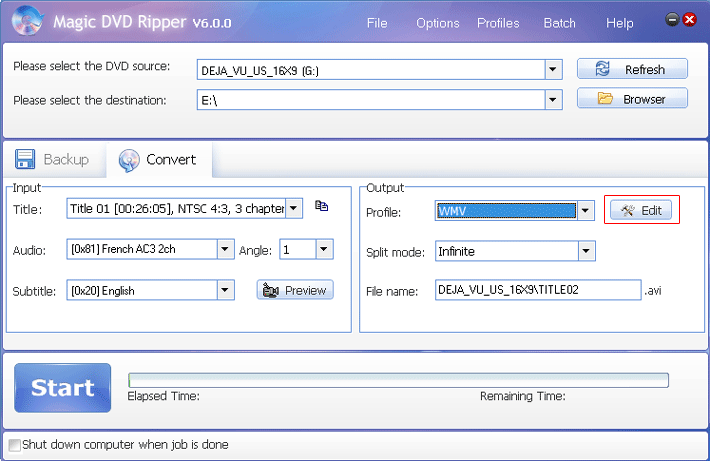This screenshot has height=462, width=710.
Task: Enable shut down computer when job done
Action: click(14, 444)
